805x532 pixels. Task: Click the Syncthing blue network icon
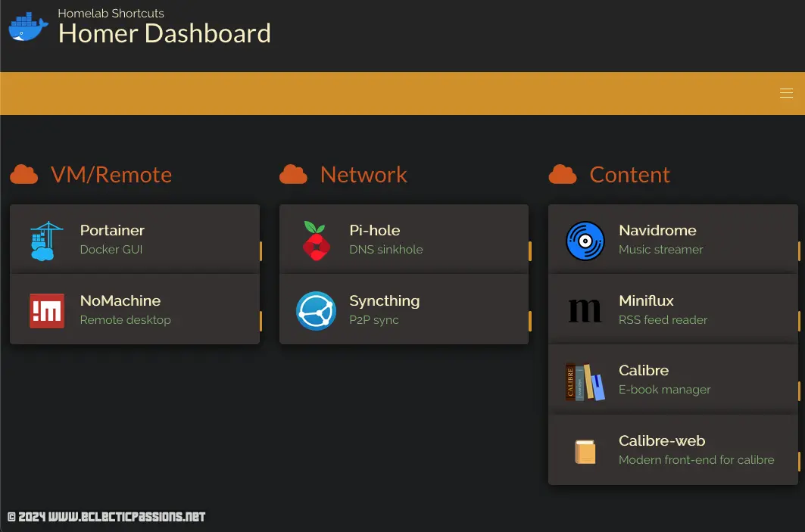pyautogui.click(x=316, y=311)
